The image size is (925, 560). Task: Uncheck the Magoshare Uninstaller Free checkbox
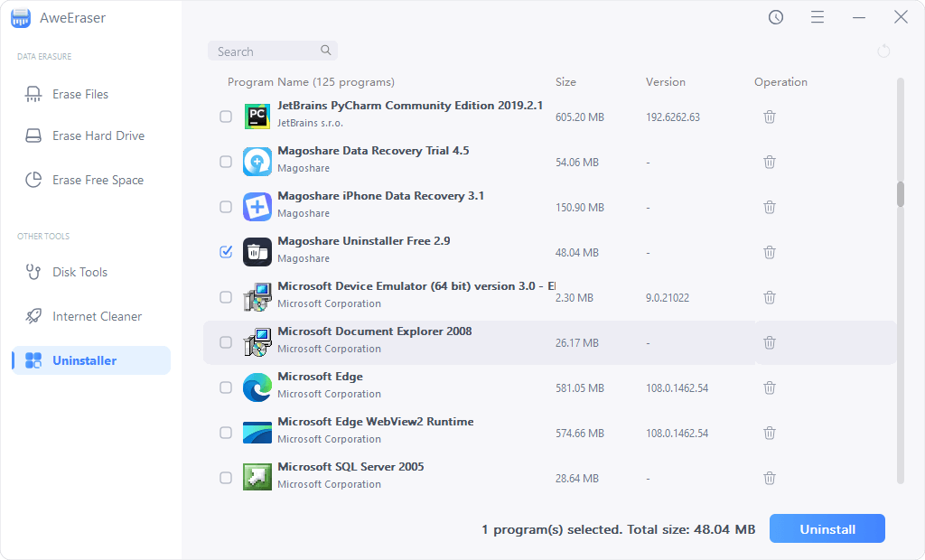226,252
